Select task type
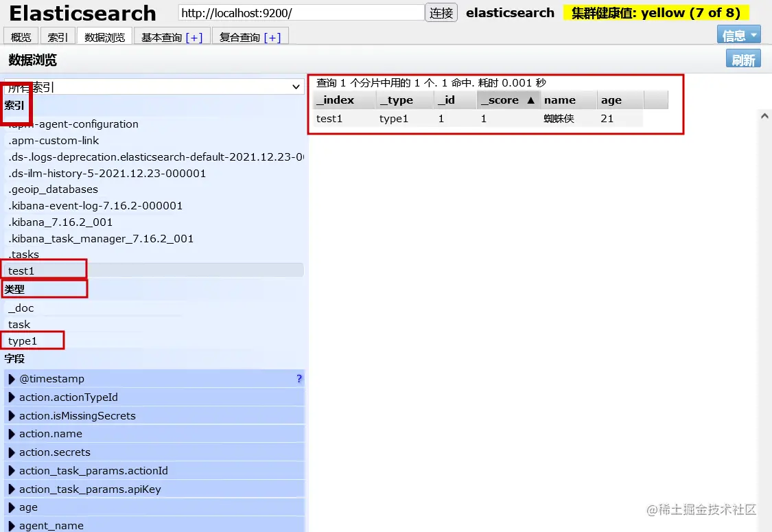Viewport: 772px width, 532px height. [154, 324]
